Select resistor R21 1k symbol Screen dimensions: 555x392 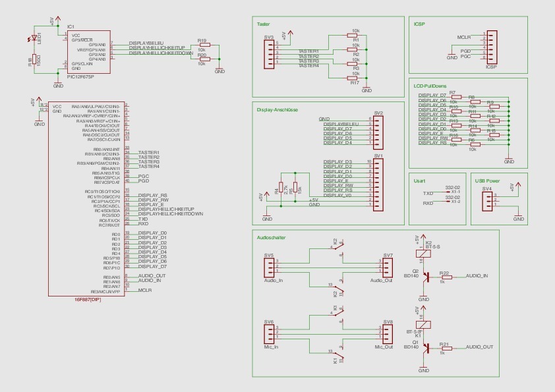click(x=447, y=348)
